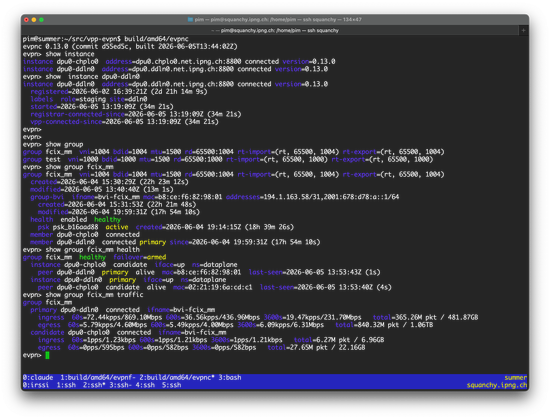This screenshot has width=550, height=419.
Task: Click 'total=840.32M pkt / 1.06TB' value
Action: [x=384, y=325]
